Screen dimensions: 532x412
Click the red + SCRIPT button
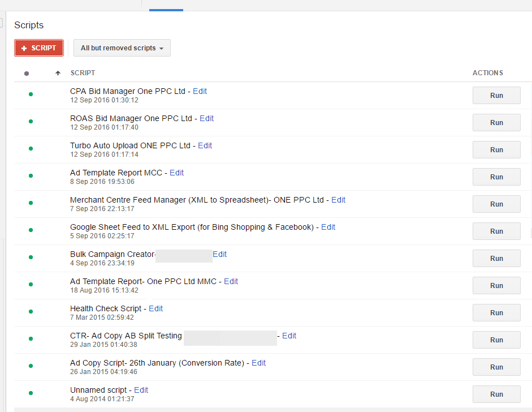[39, 48]
